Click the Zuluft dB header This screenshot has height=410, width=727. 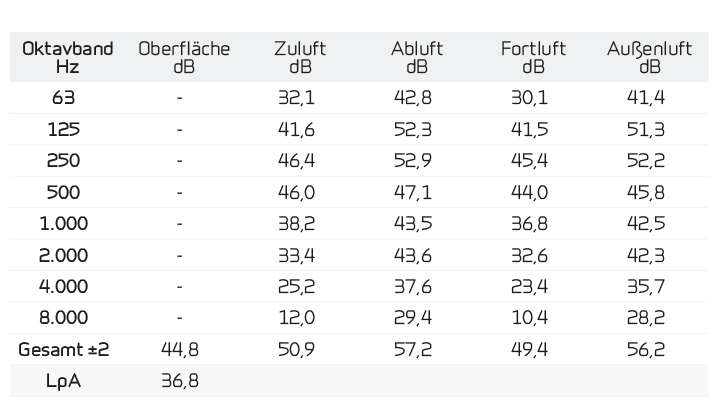[300, 58]
